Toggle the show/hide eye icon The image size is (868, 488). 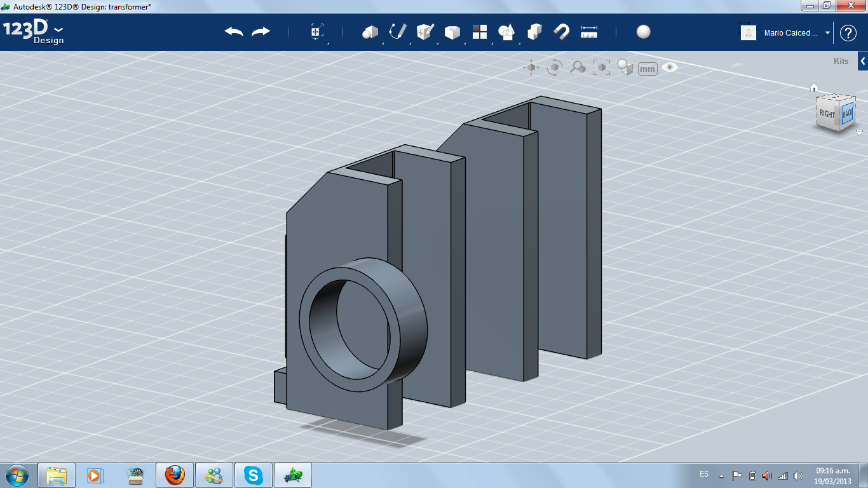pos(670,67)
